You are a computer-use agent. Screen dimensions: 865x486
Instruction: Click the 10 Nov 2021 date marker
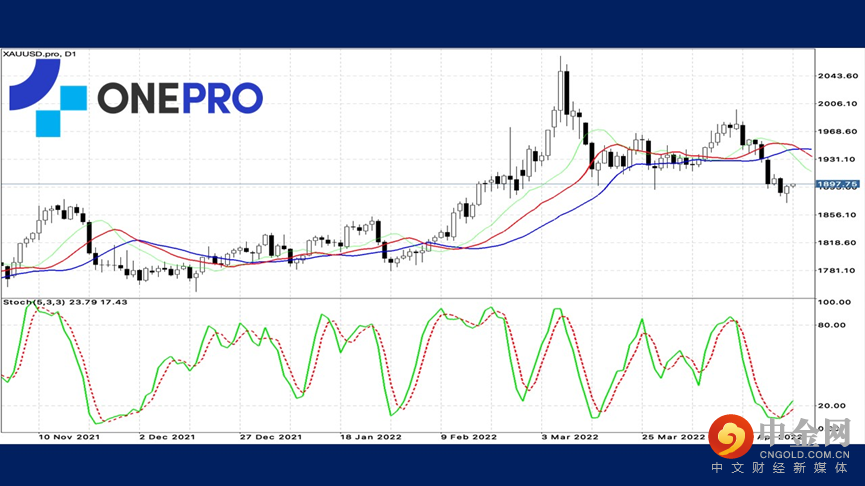pos(69,437)
